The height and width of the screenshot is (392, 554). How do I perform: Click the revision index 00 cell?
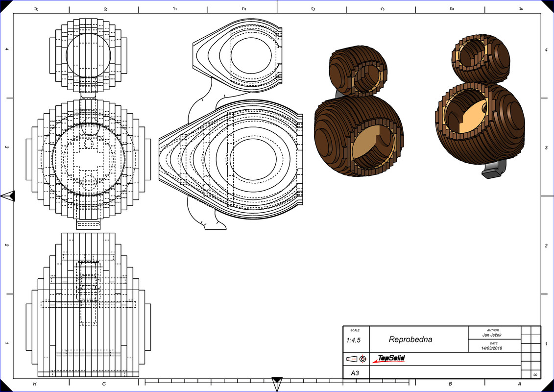[x=535, y=375]
